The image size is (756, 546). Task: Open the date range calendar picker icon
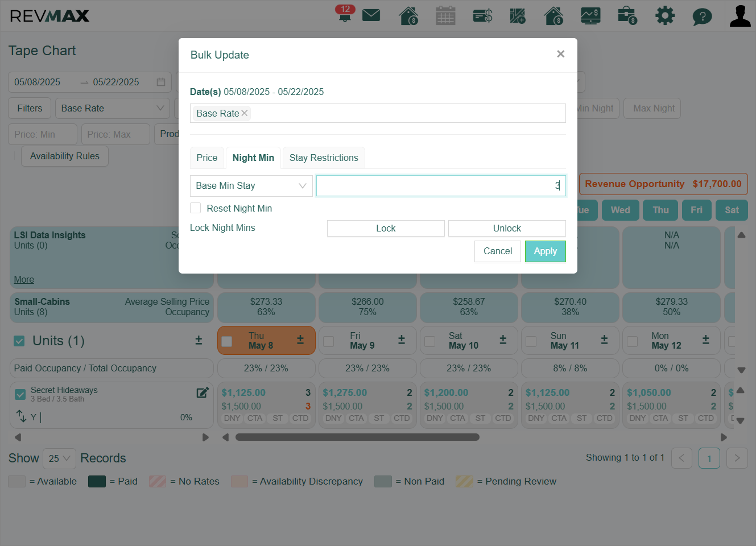(x=161, y=82)
